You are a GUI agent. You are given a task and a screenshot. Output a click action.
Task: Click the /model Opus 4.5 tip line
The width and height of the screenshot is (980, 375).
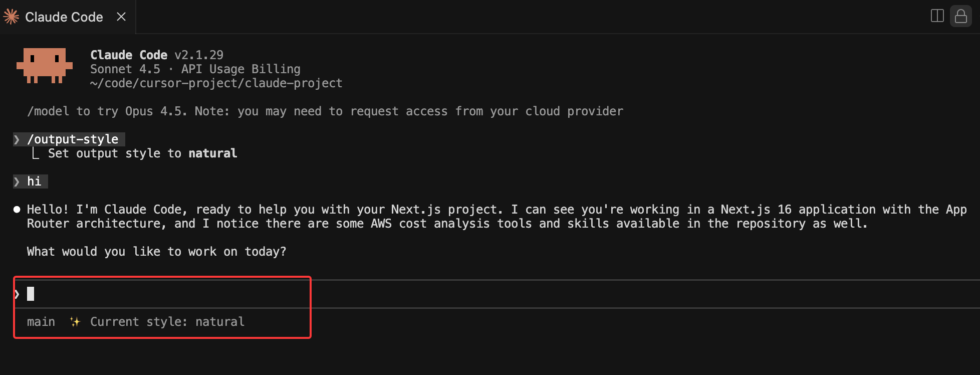click(x=325, y=111)
